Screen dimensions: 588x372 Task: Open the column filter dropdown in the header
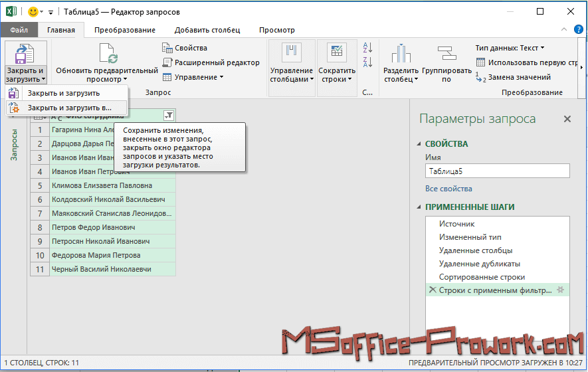click(x=168, y=116)
